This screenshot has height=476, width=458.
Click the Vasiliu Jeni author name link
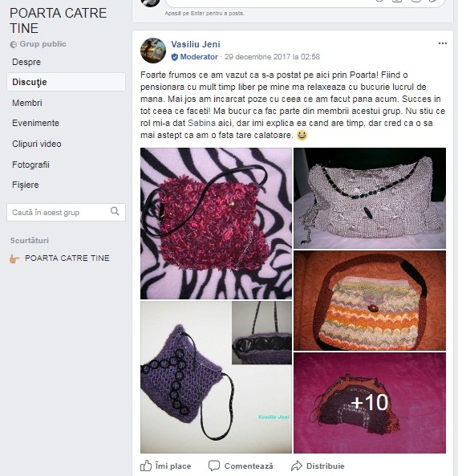(196, 44)
